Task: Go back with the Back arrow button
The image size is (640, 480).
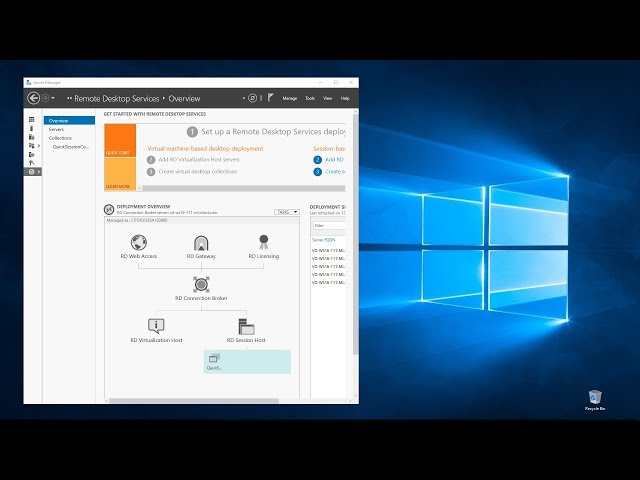Action: pos(33,98)
